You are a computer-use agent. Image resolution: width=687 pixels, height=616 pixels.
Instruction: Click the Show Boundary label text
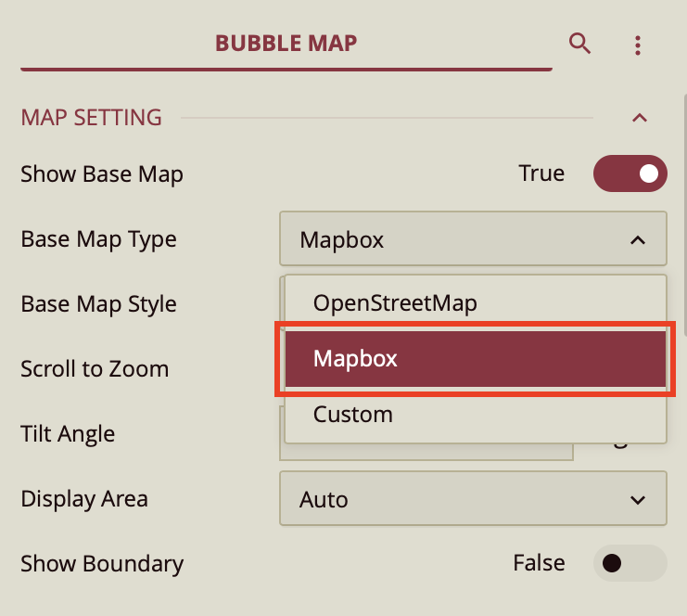[102, 564]
